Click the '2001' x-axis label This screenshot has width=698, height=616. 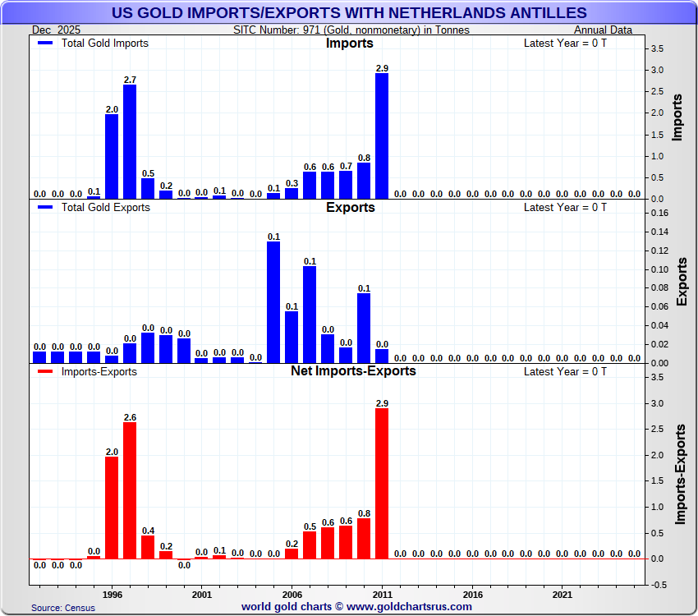click(x=202, y=595)
